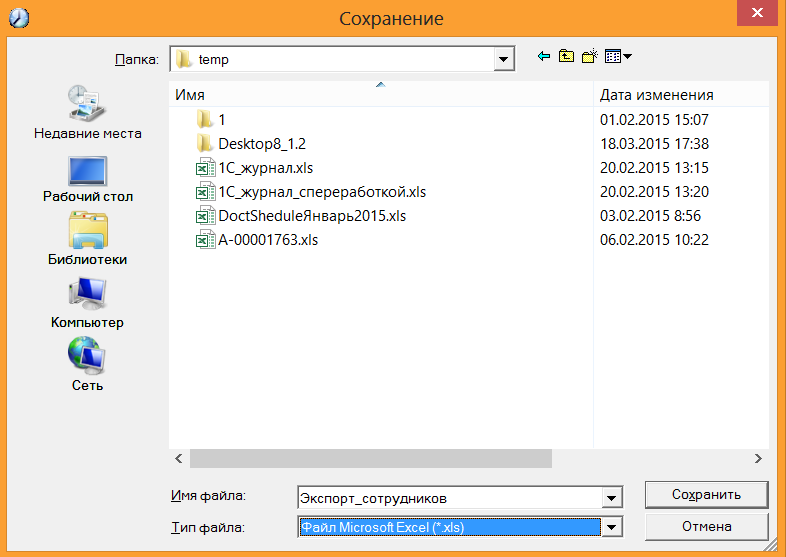Click the Сохранить button
The image size is (786, 557).
pyautogui.click(x=706, y=494)
